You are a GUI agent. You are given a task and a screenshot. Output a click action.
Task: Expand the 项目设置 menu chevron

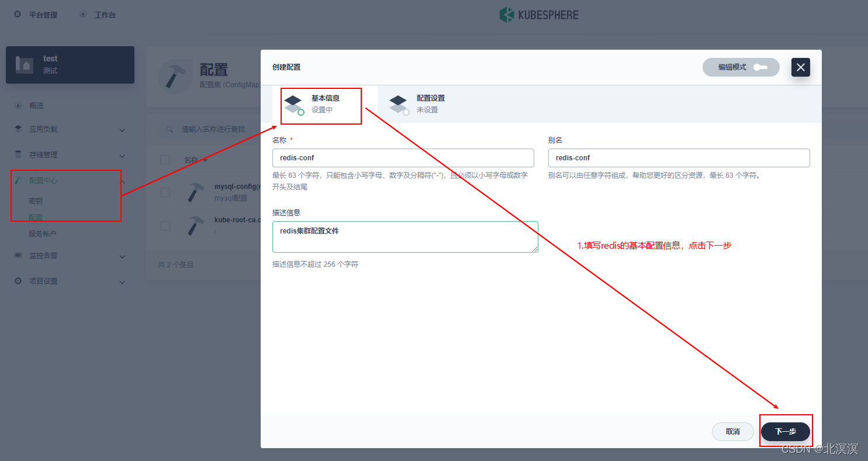tap(122, 282)
